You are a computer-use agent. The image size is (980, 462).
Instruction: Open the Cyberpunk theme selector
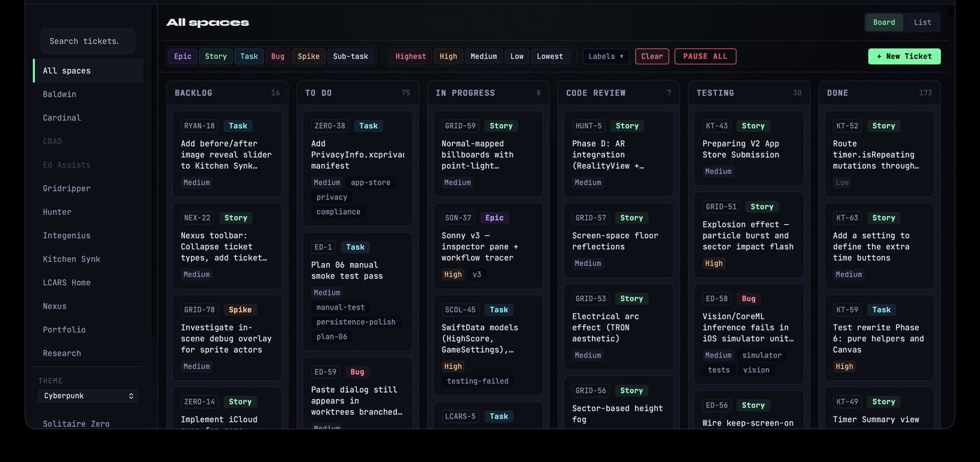coord(88,396)
